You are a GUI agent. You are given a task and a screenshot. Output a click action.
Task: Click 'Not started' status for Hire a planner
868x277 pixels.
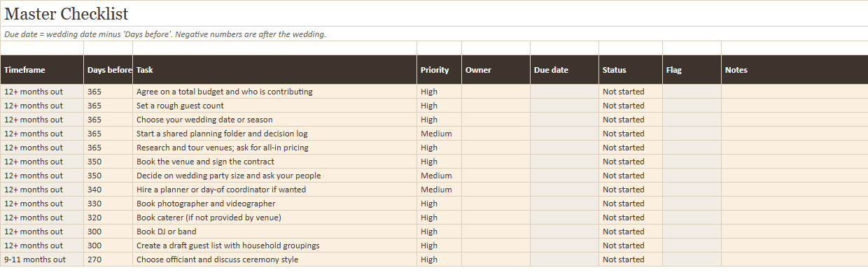pyautogui.click(x=631, y=190)
